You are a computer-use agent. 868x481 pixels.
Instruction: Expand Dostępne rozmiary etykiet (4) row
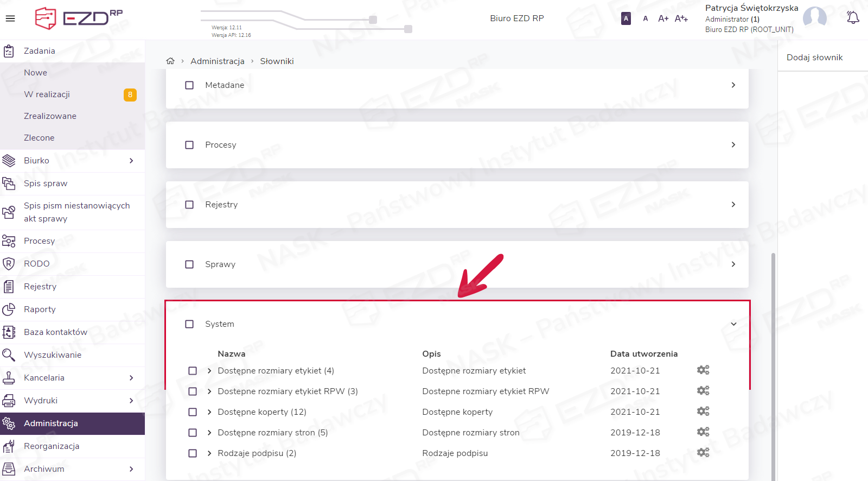tap(209, 371)
